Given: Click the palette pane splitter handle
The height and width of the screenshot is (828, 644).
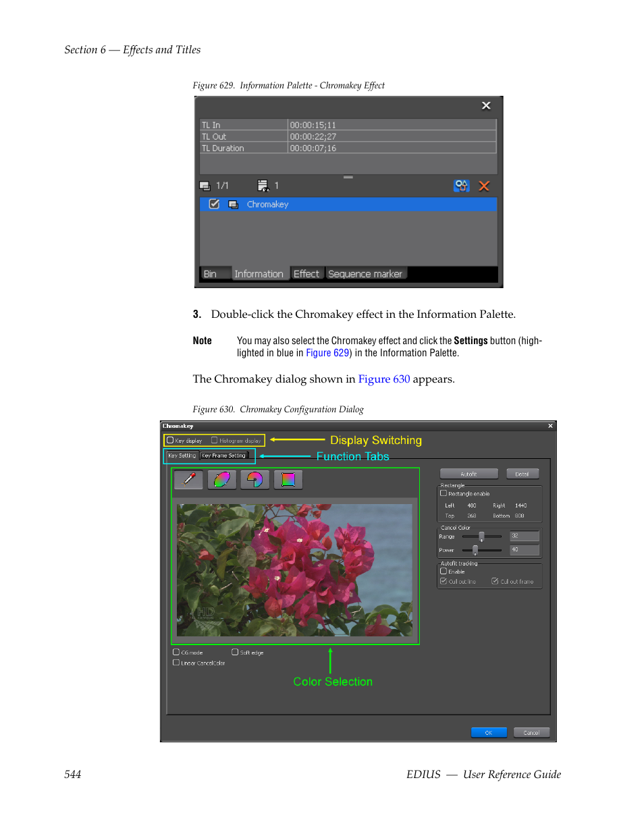Looking at the screenshot, I should tap(348, 177).
